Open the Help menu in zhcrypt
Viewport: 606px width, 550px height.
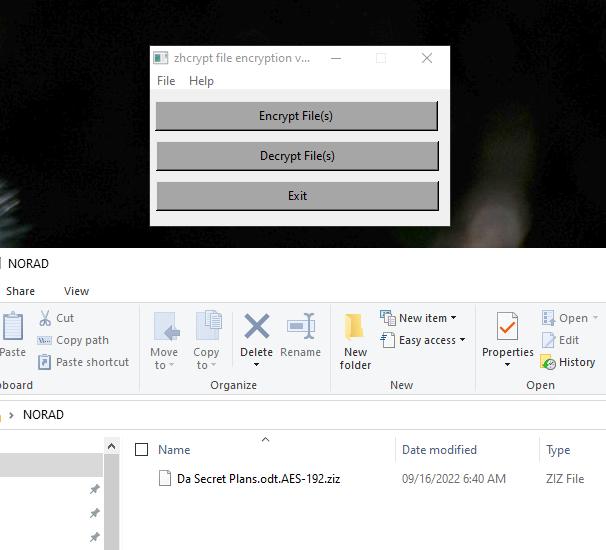[201, 81]
